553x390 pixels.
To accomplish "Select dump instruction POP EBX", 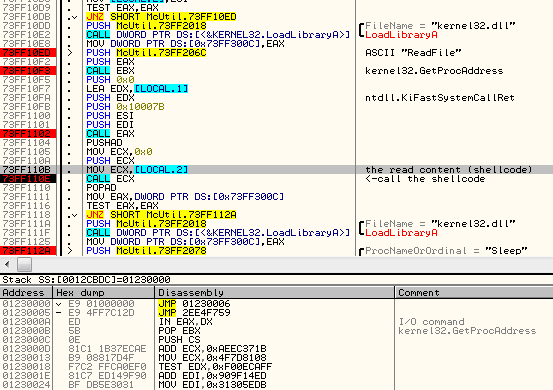I will [180, 331].
